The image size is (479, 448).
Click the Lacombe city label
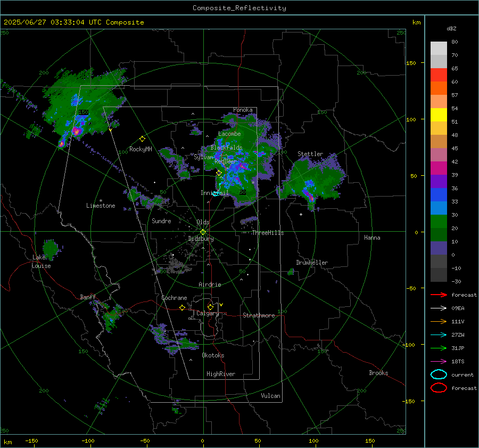click(229, 134)
